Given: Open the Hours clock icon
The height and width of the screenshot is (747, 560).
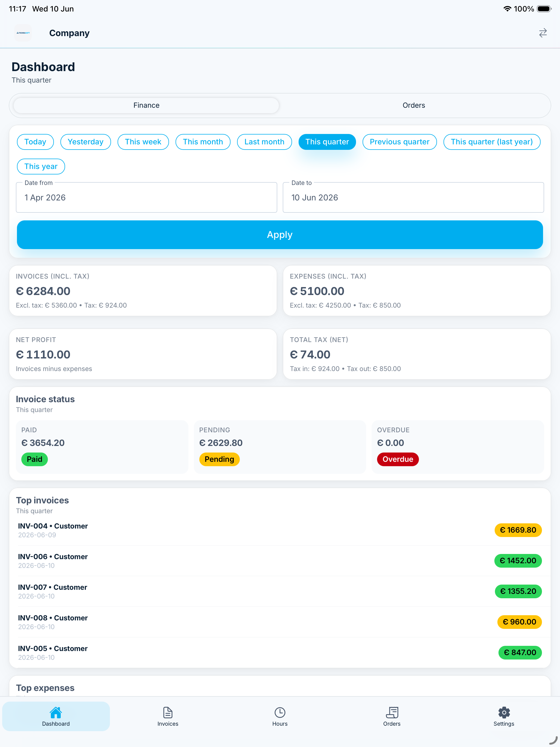Looking at the screenshot, I should click(280, 712).
